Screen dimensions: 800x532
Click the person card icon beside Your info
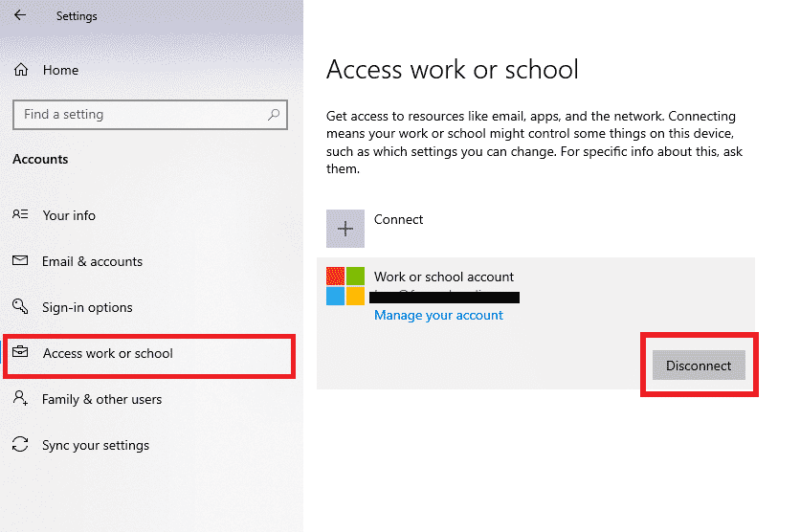(20, 215)
